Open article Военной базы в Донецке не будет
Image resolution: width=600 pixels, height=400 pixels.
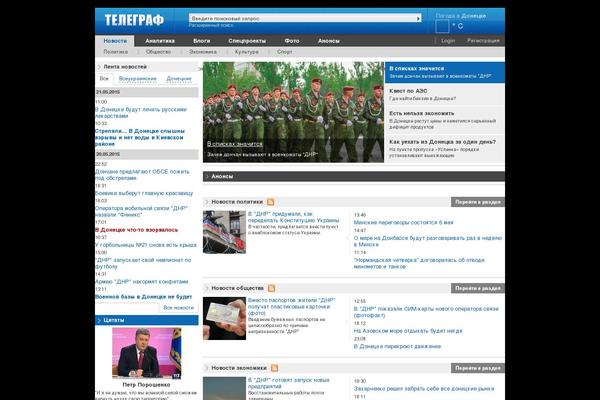coord(143,297)
